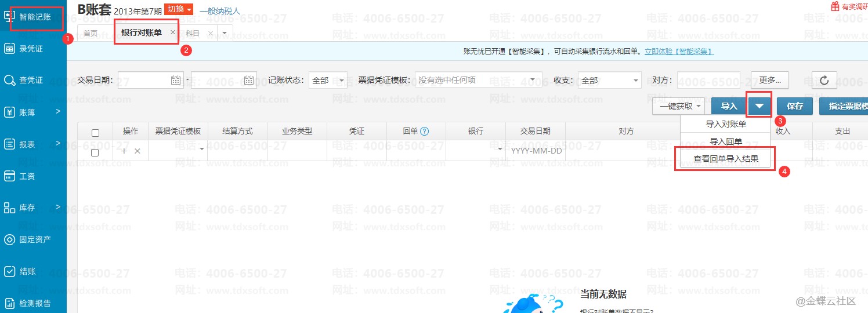Screen dimensions: 868x313
Task: Open the 票据凭证模板 combo box
Action: tap(478, 81)
